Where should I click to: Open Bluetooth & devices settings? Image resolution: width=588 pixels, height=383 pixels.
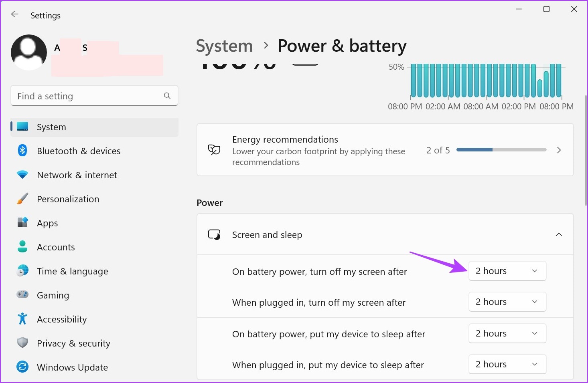(x=94, y=151)
